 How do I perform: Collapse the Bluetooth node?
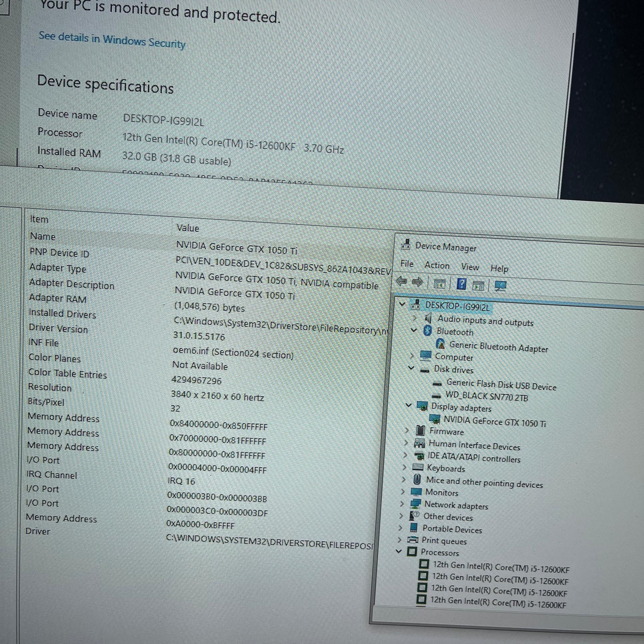coord(414,330)
